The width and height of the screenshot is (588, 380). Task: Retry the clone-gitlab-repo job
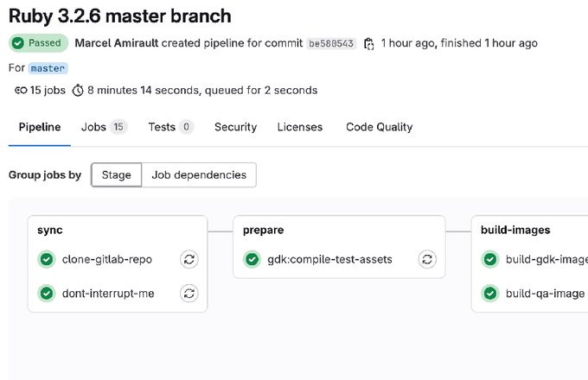pos(189,259)
